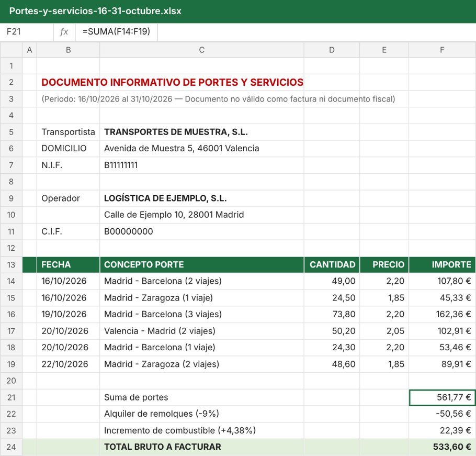Screen dimensions: 476x456
Task: Click 'Madrid - Barcelona (1 viaje)' cell
Action: click(201, 348)
